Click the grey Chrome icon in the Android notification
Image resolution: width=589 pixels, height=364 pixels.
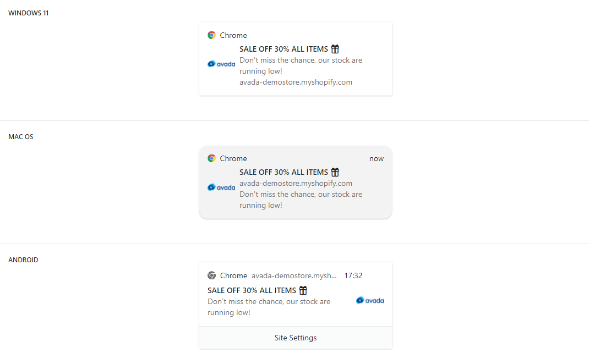211,275
